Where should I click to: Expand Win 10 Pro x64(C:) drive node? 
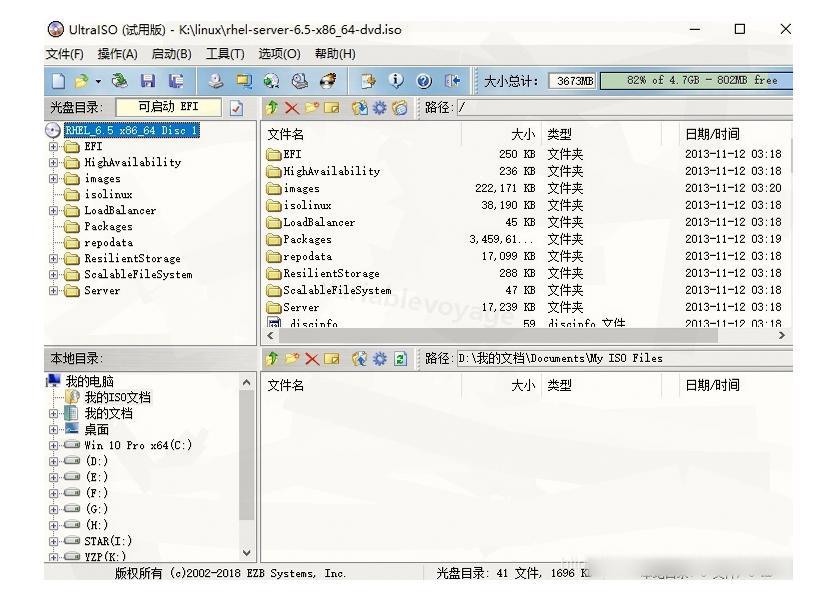tap(53, 446)
